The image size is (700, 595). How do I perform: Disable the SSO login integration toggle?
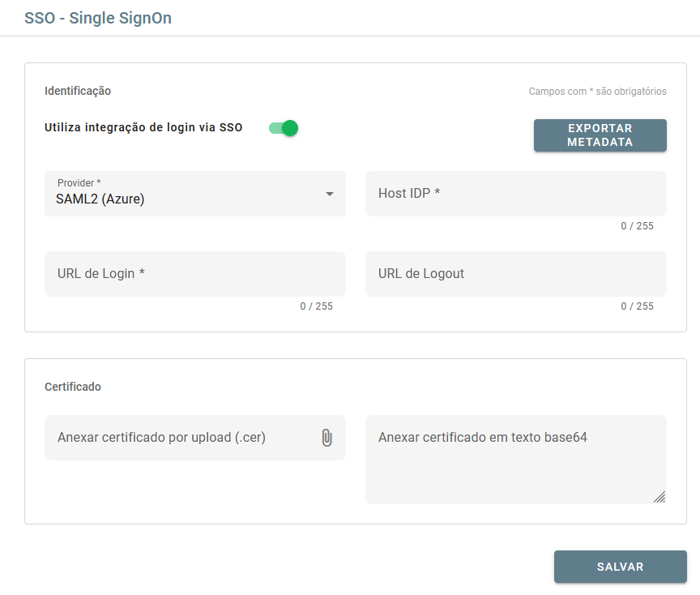(282, 127)
